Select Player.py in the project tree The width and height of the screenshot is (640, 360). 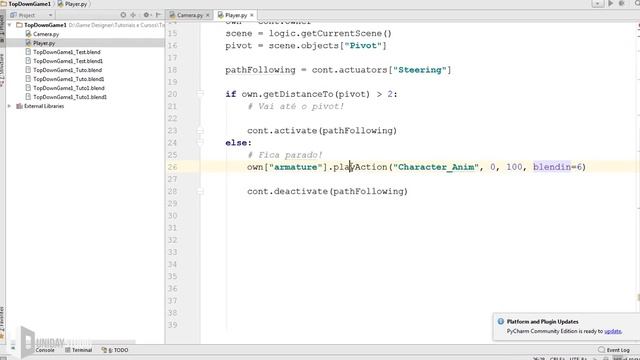click(44, 43)
